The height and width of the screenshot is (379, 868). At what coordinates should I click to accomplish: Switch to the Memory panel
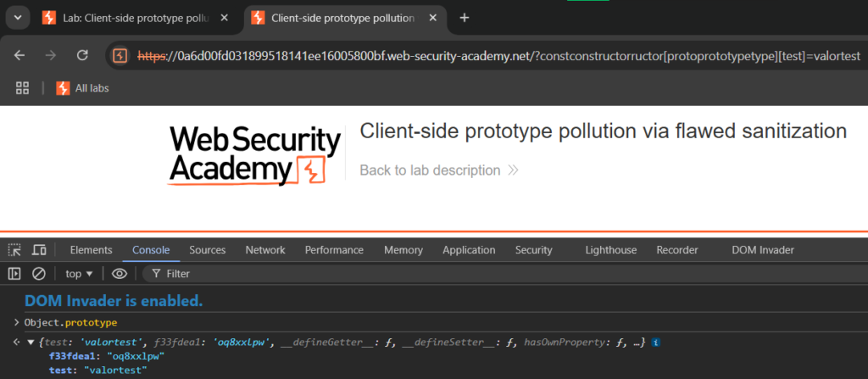pyautogui.click(x=403, y=250)
